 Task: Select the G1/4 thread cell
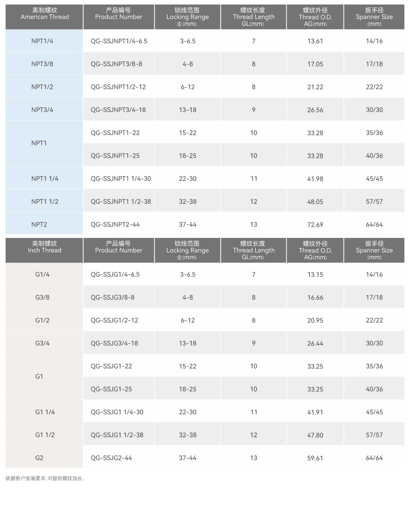pos(42,275)
